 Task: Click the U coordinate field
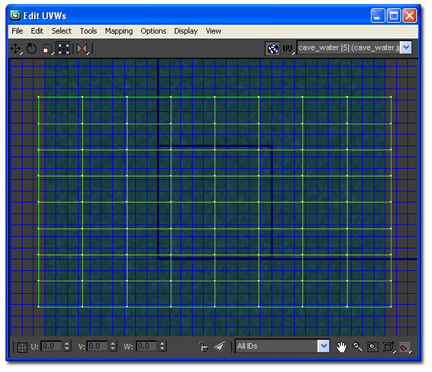pos(52,346)
